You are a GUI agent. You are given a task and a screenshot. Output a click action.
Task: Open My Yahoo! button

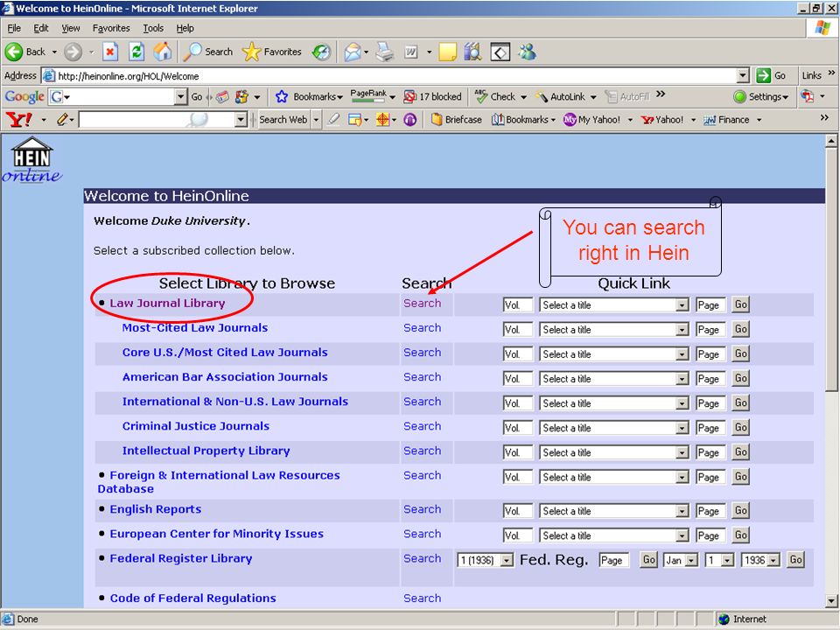tap(592, 120)
